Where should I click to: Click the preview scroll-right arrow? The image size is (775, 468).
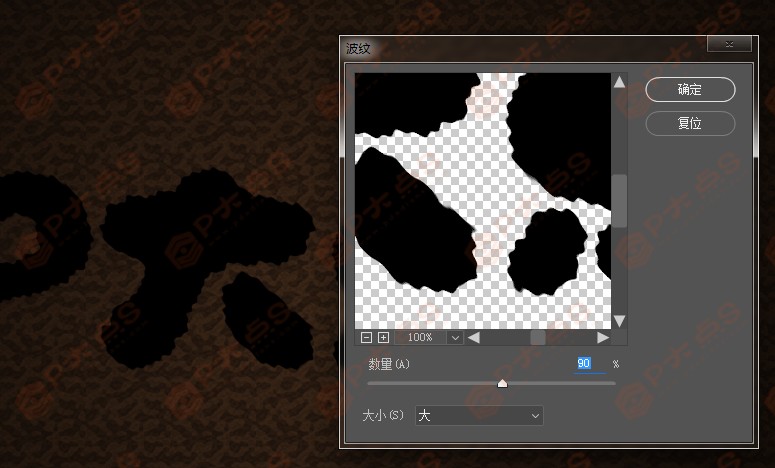click(x=603, y=338)
